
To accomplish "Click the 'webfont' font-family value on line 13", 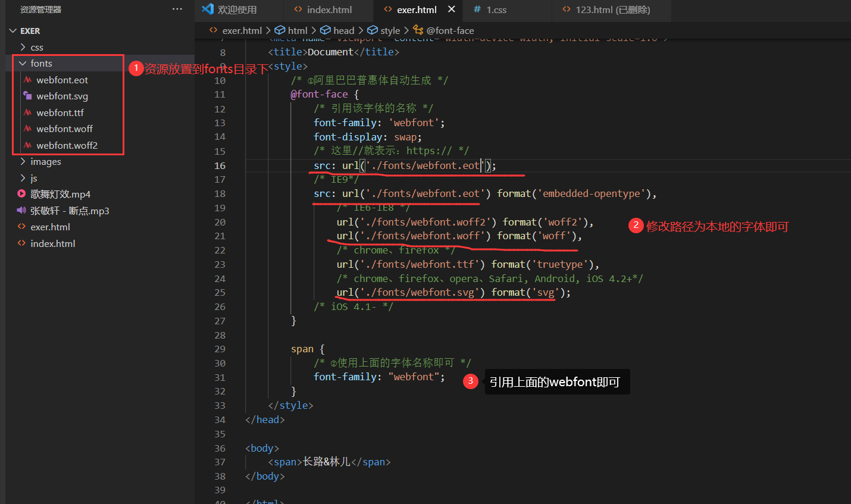I will click(414, 123).
